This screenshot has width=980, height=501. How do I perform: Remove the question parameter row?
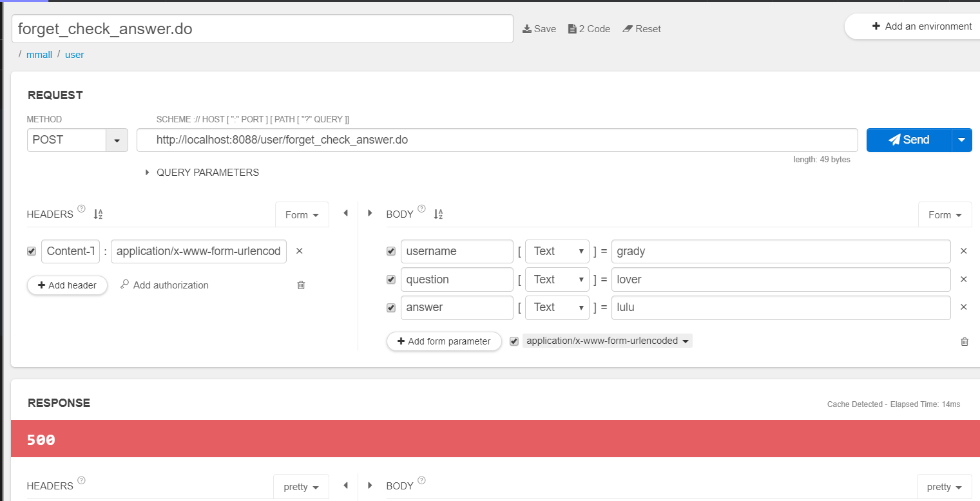click(x=964, y=279)
